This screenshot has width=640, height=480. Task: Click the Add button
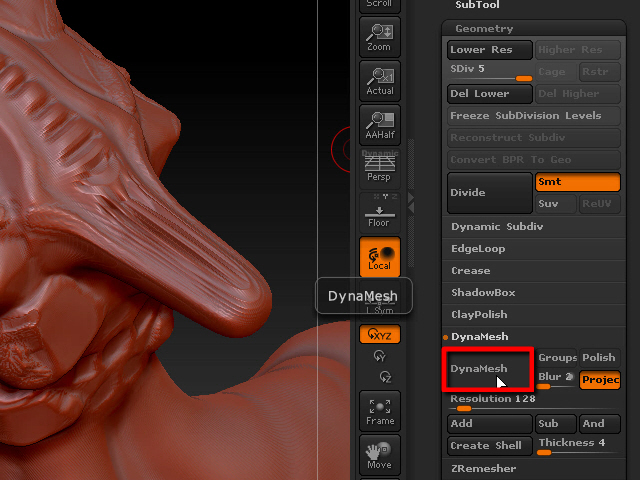click(489, 424)
